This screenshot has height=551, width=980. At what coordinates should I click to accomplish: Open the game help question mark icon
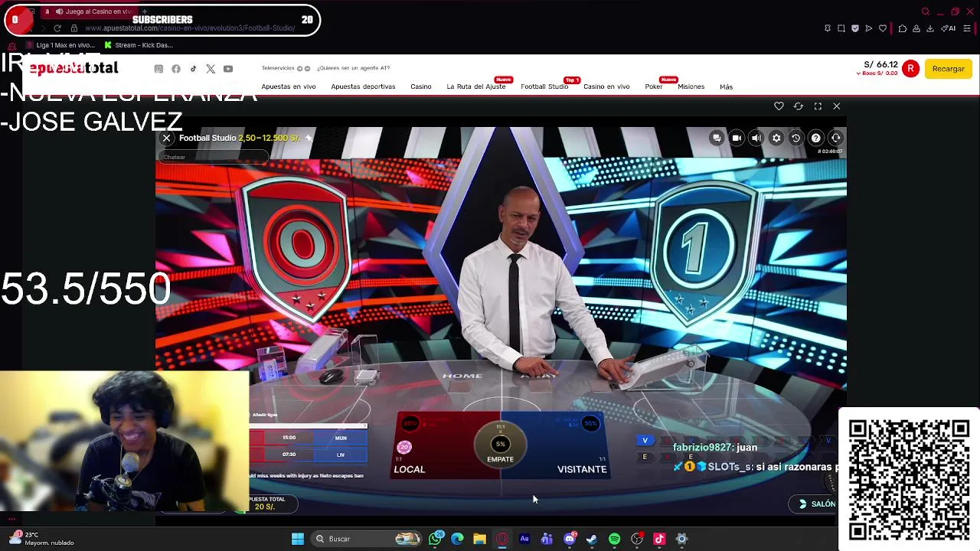(816, 138)
